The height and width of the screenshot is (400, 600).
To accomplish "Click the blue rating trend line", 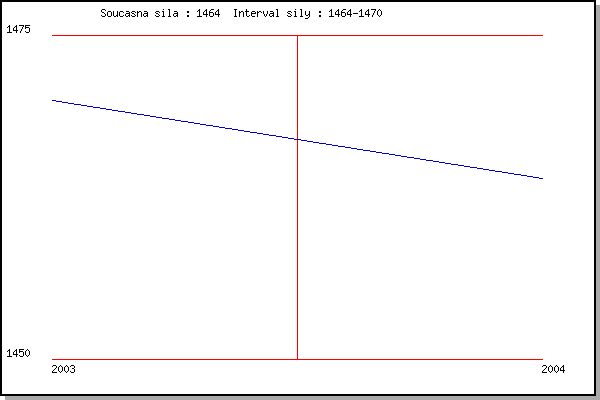I will (297, 139).
